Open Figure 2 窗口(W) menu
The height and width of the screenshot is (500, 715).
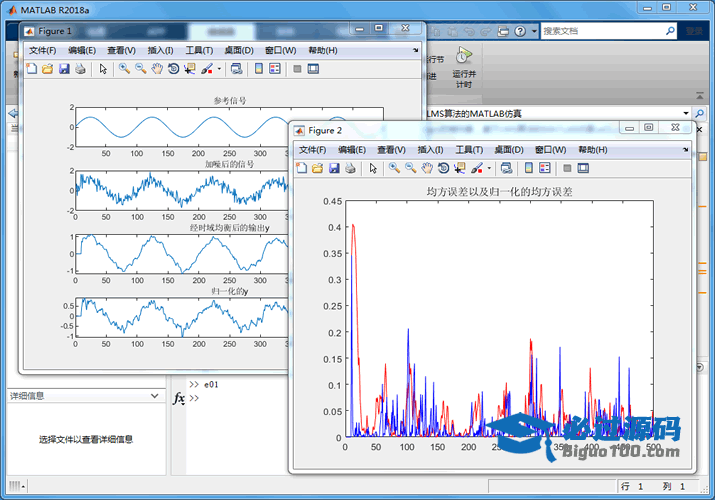point(550,149)
